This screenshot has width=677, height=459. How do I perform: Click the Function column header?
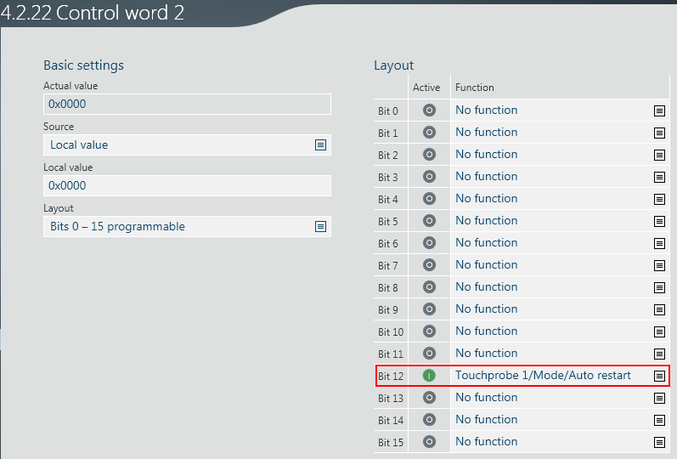(475, 88)
